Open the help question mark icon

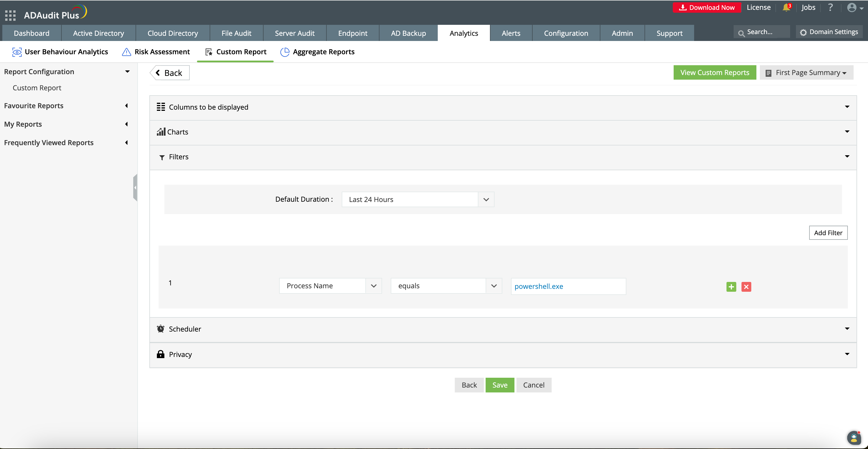831,8
